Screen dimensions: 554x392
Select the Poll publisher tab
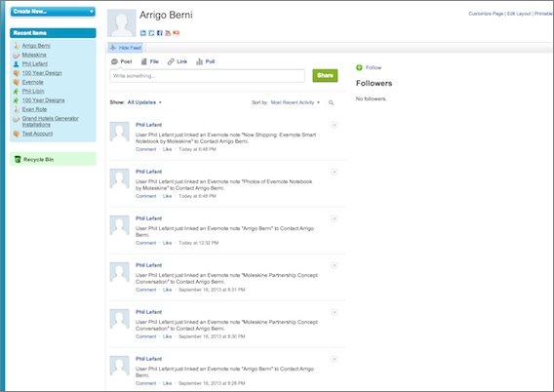coord(206,61)
